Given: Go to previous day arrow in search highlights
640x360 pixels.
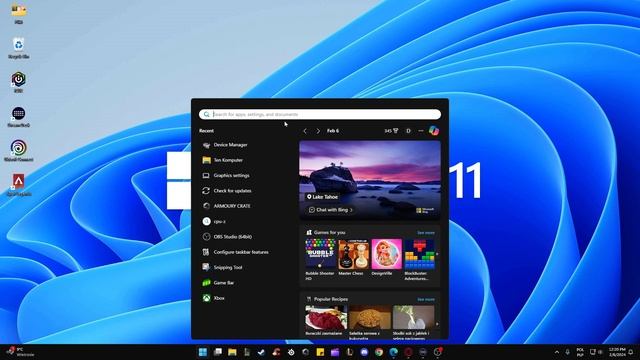Looking at the screenshot, I should click(x=305, y=131).
